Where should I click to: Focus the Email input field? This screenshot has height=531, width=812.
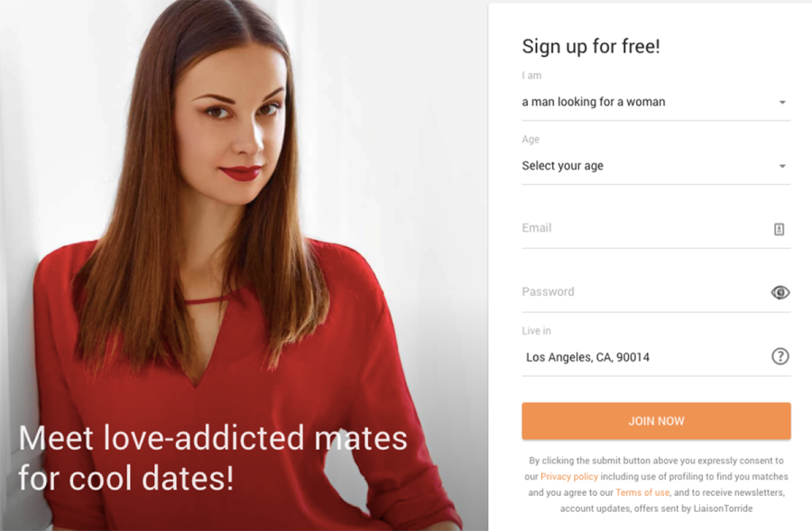(647, 228)
